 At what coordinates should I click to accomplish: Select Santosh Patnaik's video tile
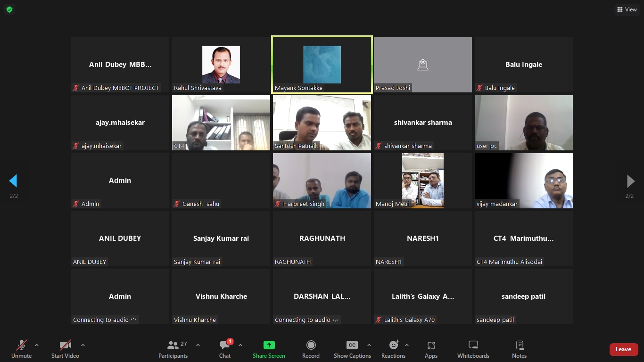(x=322, y=123)
